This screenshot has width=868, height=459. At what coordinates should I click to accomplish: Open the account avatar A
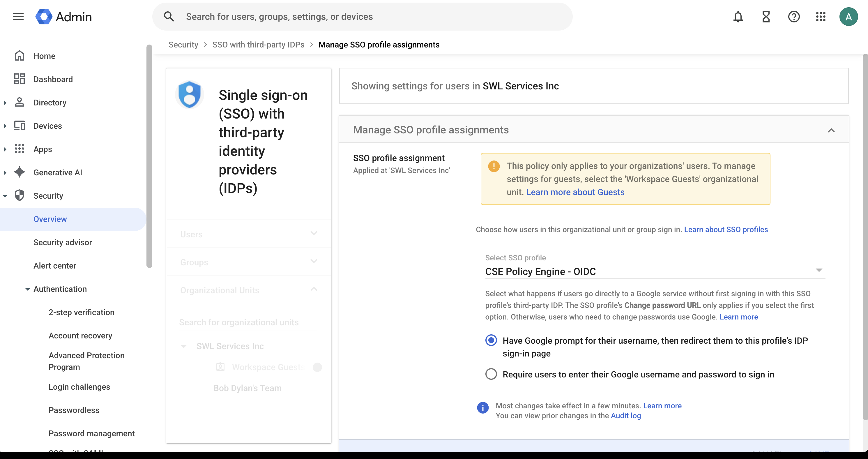848,17
